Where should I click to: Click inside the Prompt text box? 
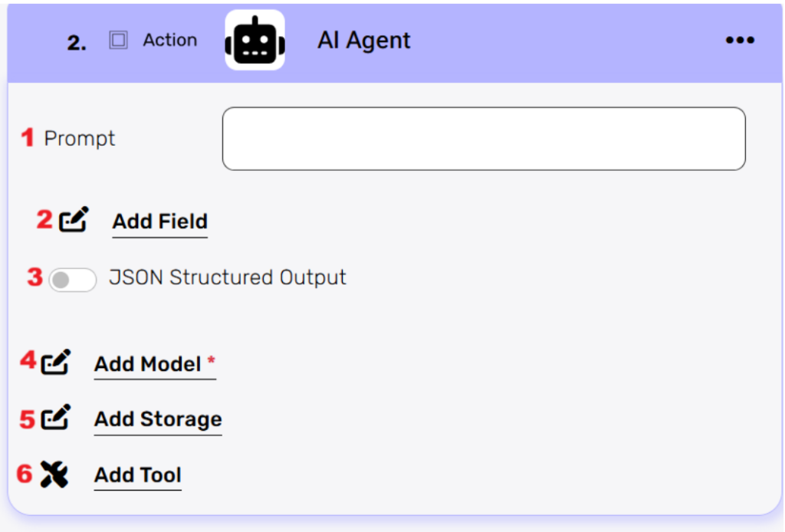click(x=483, y=139)
